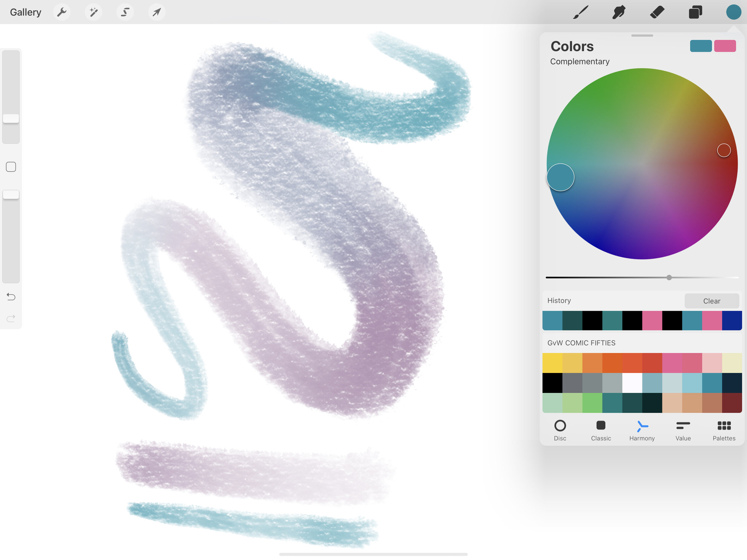Open the Adjustments magic wand menu
747x560 pixels.
point(94,13)
